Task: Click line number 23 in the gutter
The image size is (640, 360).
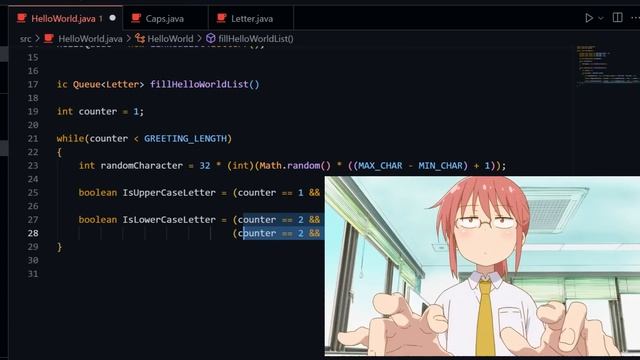Action: coord(33,166)
